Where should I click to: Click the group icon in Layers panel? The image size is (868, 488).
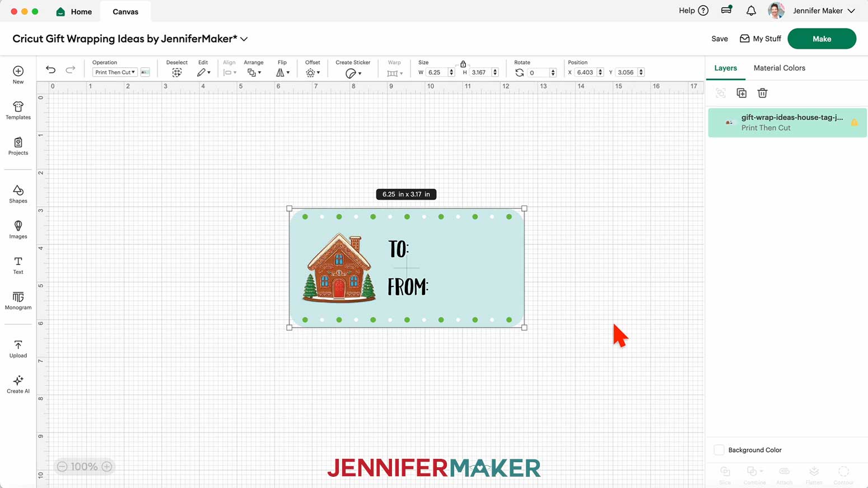(721, 93)
